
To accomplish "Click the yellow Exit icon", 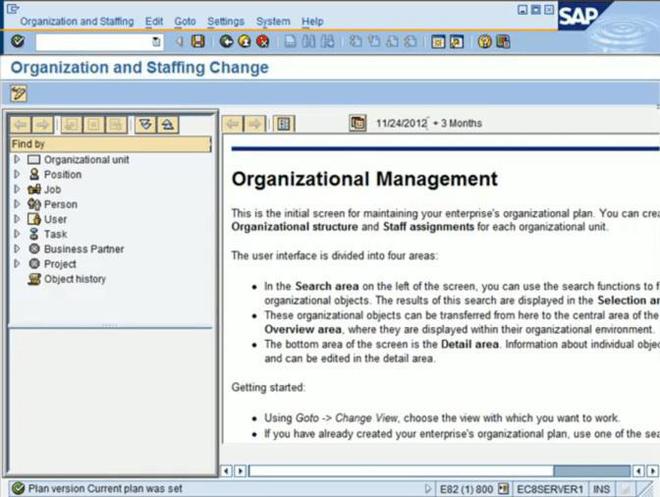I will (245, 41).
